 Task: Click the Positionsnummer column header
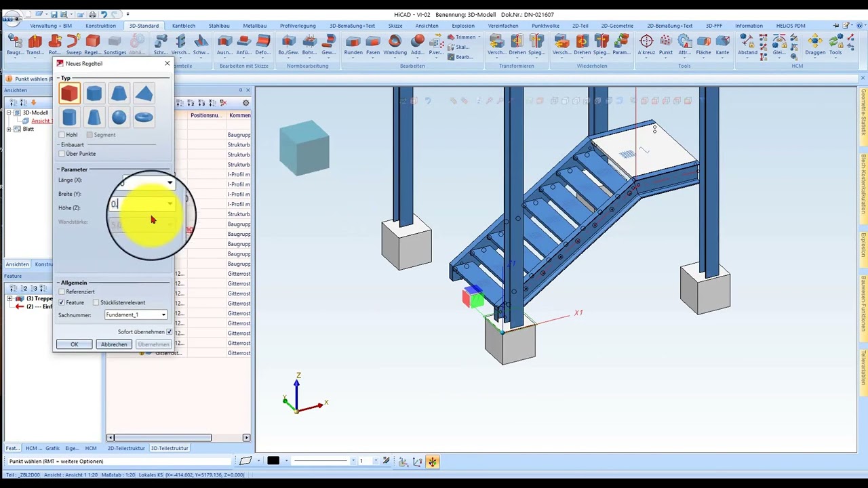(205, 115)
